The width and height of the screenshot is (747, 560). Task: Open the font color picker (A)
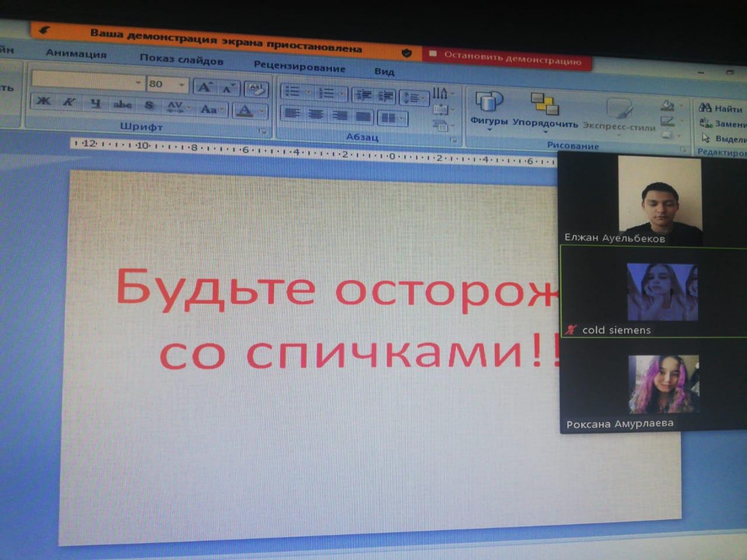pos(245,110)
